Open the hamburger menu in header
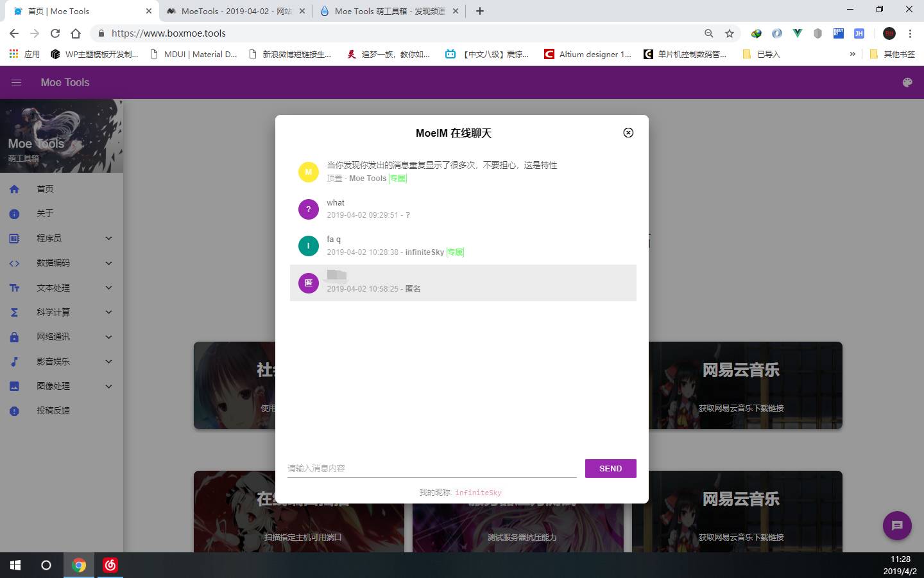 point(17,82)
